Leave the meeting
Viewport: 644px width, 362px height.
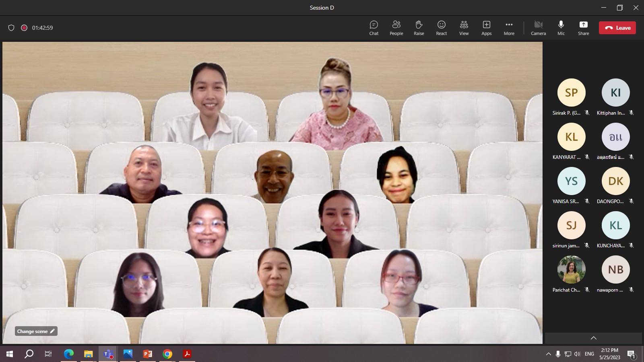(617, 28)
